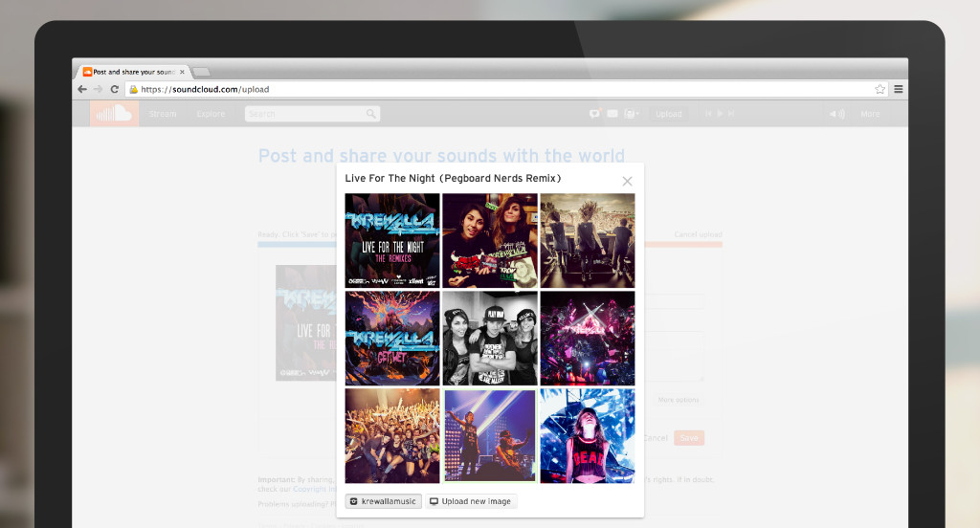Click the krewellamusic Instagram button

pos(383,501)
